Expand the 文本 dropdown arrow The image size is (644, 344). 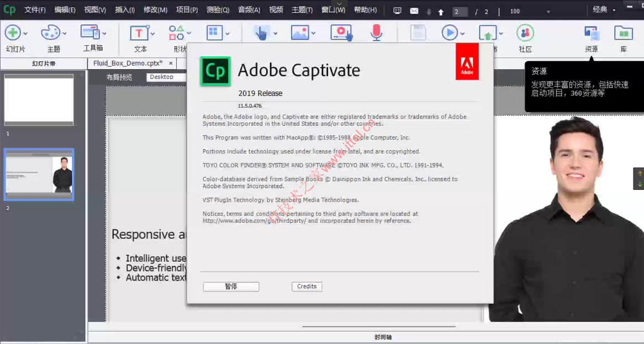[153, 34]
